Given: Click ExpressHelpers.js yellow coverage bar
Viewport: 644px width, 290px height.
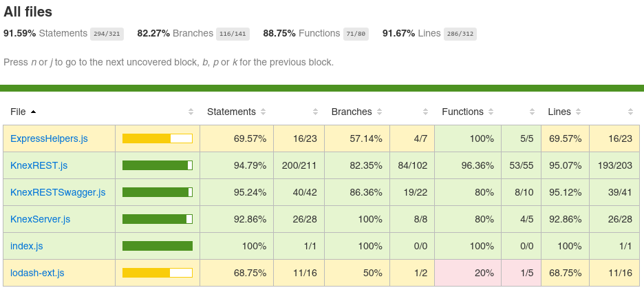Looking at the screenshot, I should (x=158, y=138).
